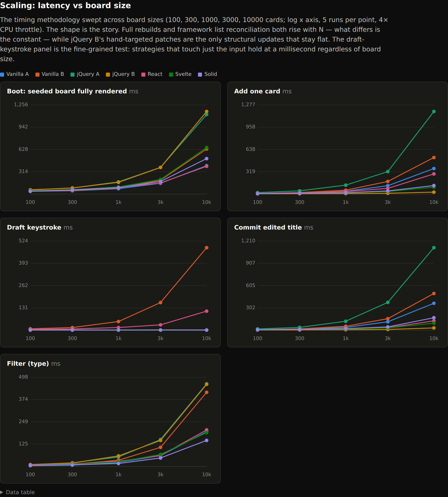The width and height of the screenshot is (448, 497).
Task: Select the 'jQuery B' legend label
Action: tap(123, 74)
